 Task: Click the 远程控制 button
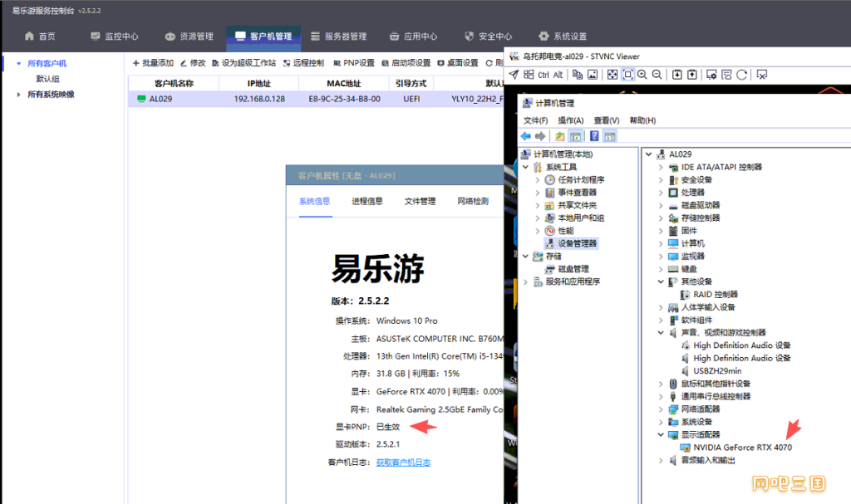303,63
